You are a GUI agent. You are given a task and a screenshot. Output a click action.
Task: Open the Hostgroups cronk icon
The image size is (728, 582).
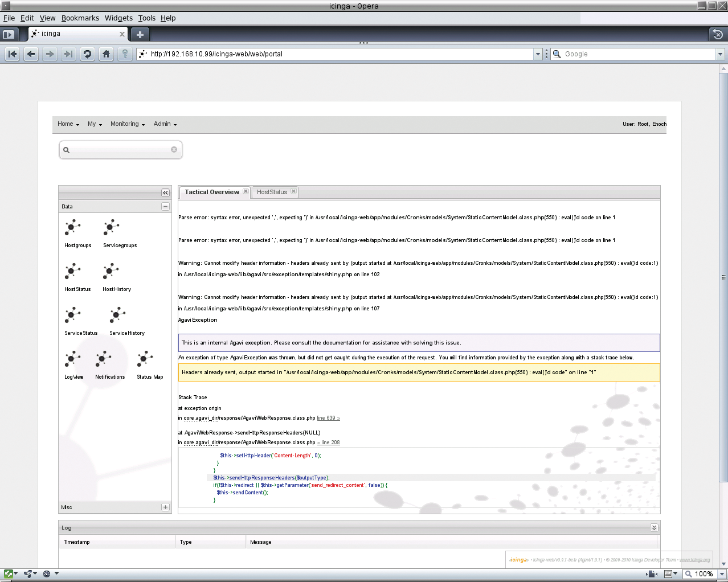(x=72, y=227)
